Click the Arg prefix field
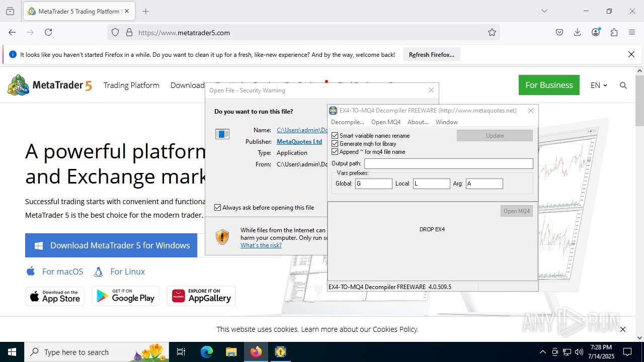644x362 pixels. (x=485, y=184)
